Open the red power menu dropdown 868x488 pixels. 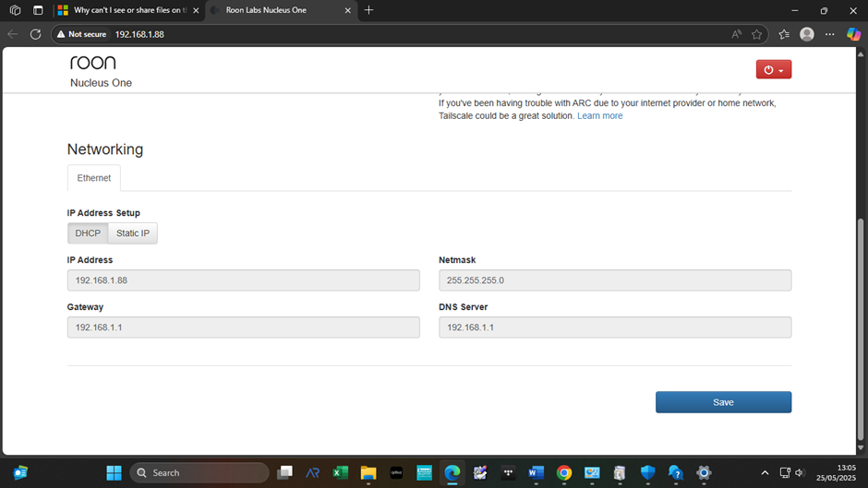[x=773, y=70]
